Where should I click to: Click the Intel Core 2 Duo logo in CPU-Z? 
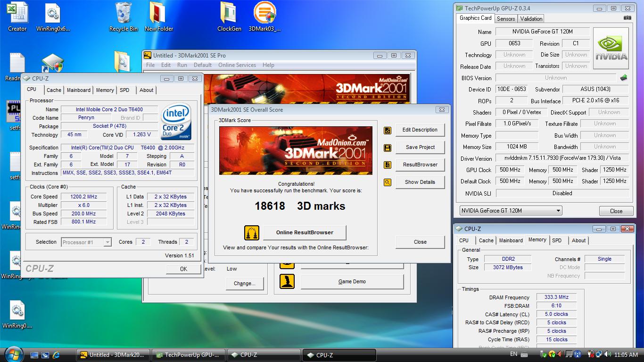176,121
